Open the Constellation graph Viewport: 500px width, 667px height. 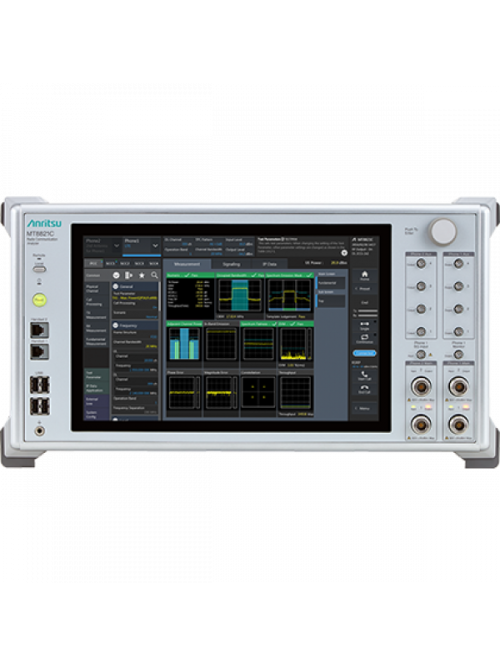[258, 393]
